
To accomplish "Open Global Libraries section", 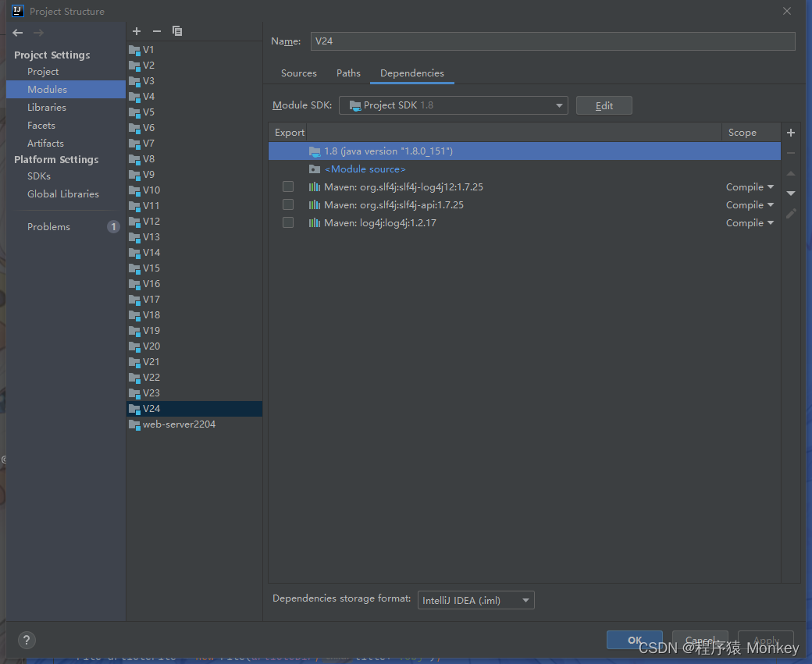I will tap(62, 194).
